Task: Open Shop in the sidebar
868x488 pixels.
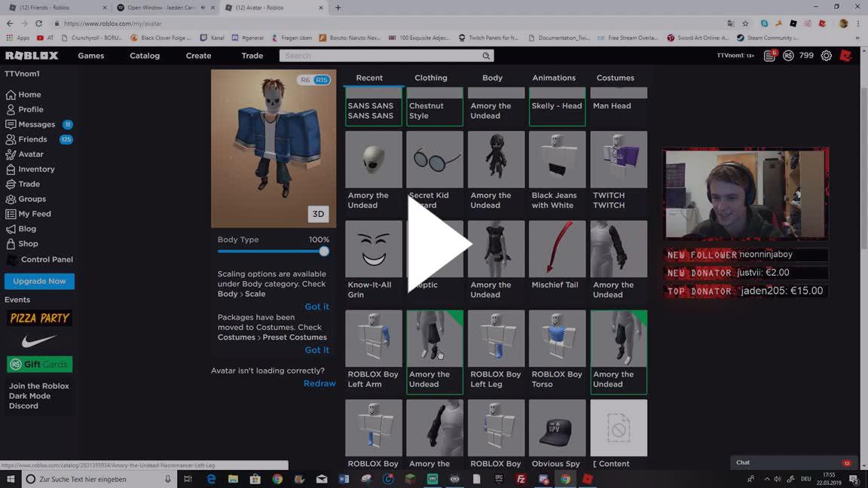Action: click(x=22, y=244)
